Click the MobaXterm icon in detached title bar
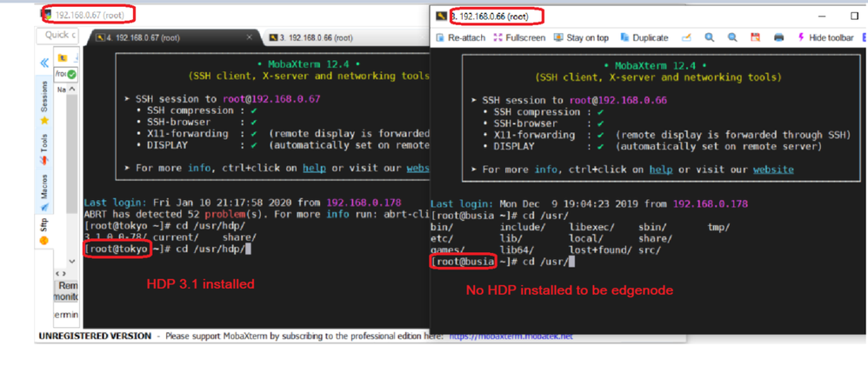 [x=441, y=16]
